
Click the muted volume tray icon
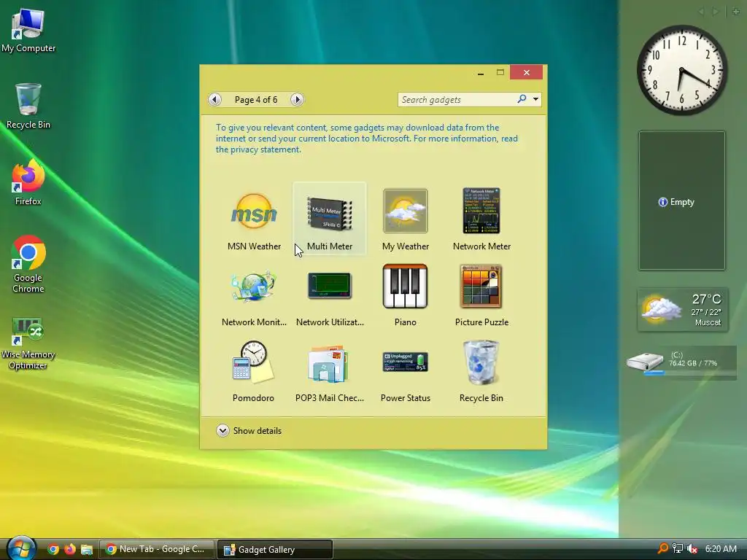pos(692,548)
